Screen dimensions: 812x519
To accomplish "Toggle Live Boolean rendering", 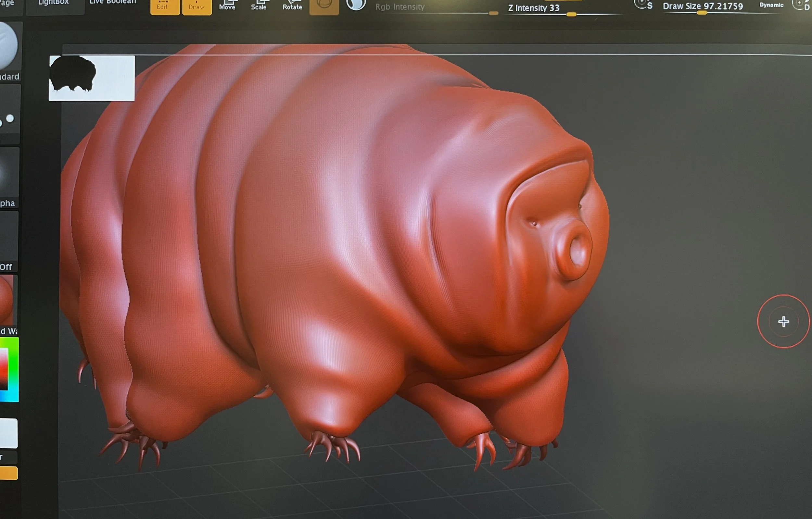I will point(113,3).
